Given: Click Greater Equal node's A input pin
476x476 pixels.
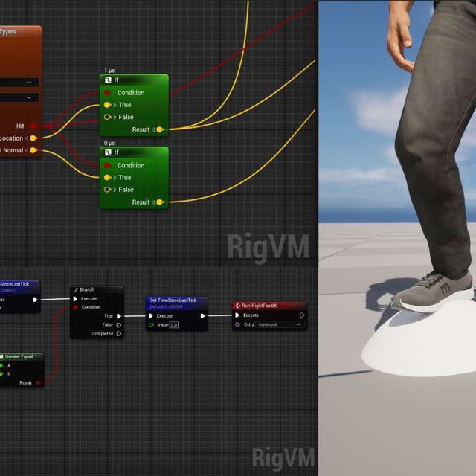Looking at the screenshot, I should click(1, 366).
